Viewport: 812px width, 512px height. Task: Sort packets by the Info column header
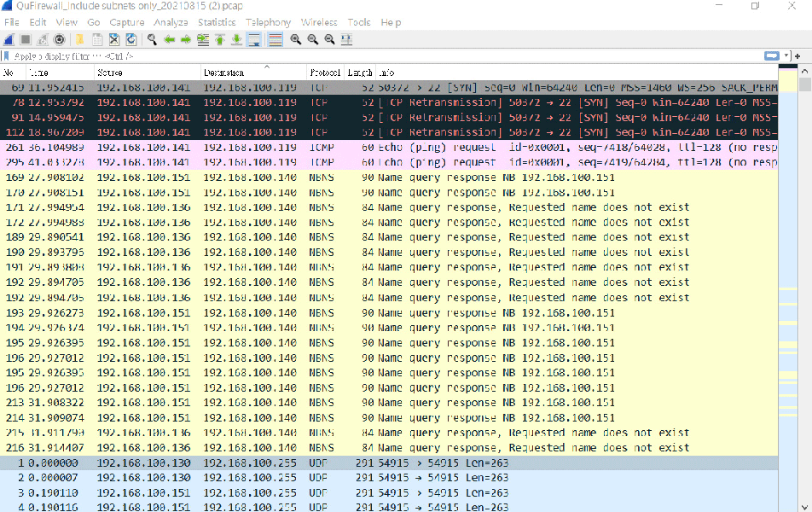[577, 73]
